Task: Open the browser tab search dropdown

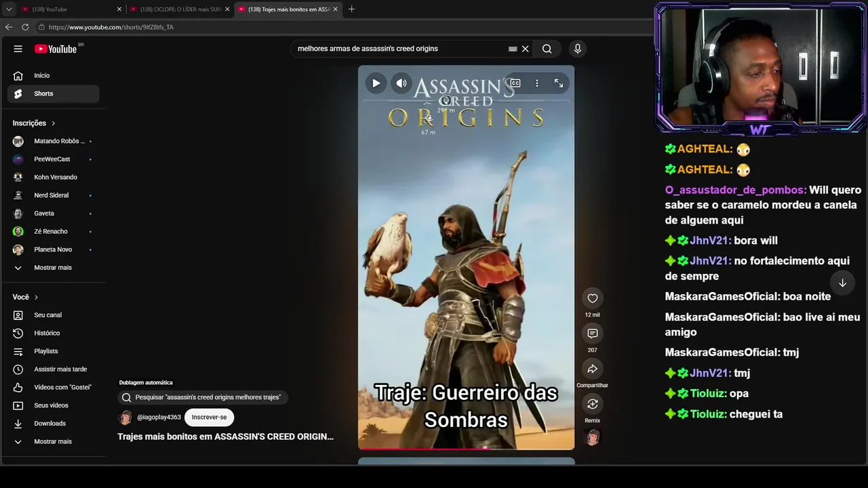Action: point(9,9)
